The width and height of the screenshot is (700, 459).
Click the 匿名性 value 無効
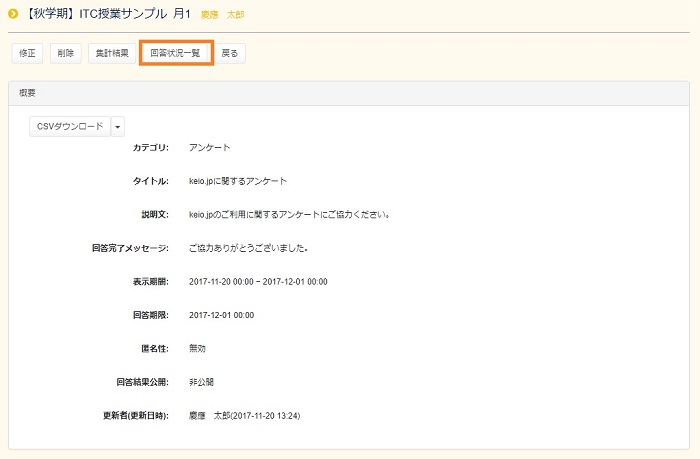(x=198, y=348)
